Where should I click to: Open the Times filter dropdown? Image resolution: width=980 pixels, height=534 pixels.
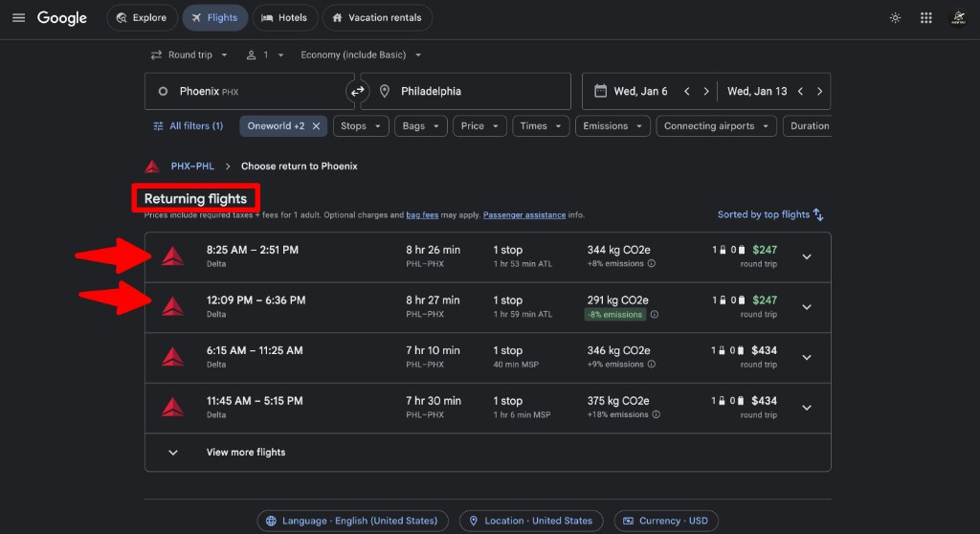[541, 126]
